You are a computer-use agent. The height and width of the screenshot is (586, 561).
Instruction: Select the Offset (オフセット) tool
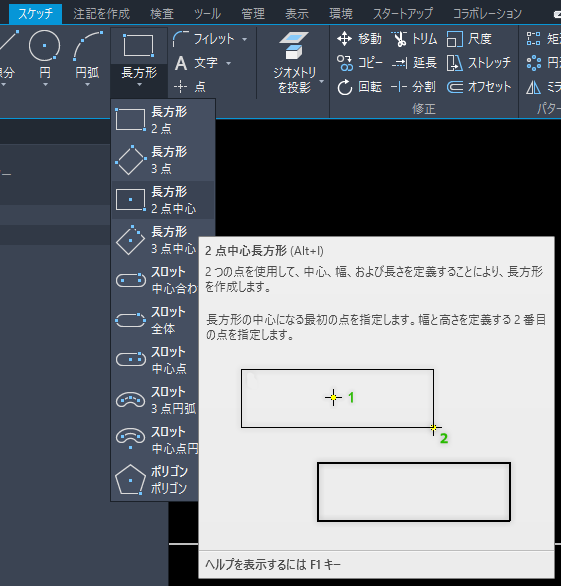pyautogui.click(x=479, y=87)
